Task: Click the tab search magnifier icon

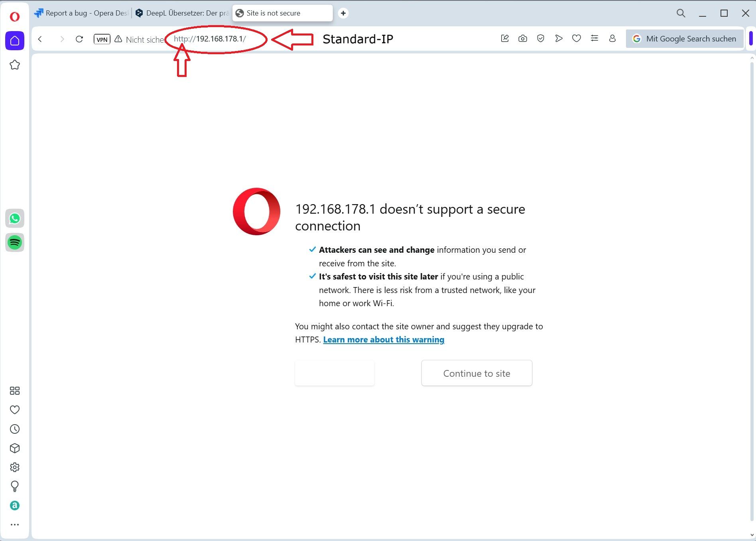Action: click(681, 13)
